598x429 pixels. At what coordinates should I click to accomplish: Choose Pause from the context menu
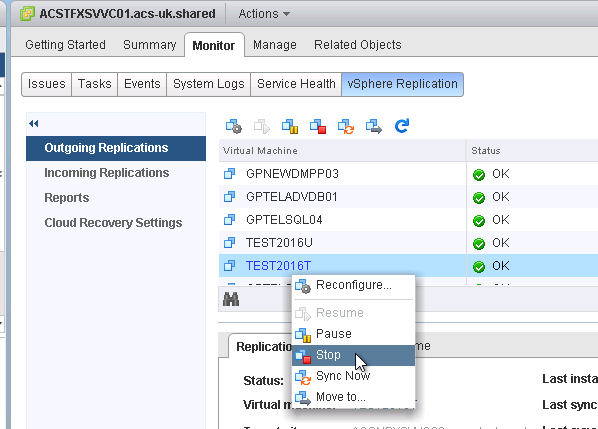[354, 334]
